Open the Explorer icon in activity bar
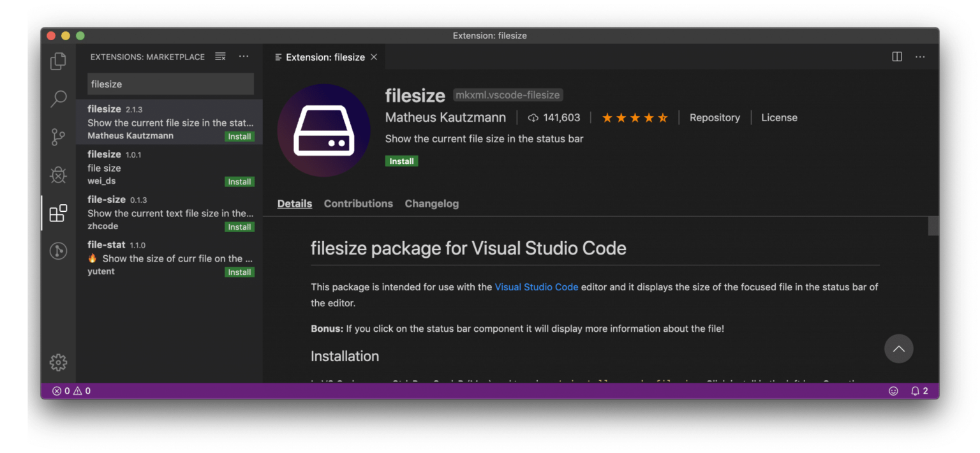This screenshot has height=453, width=980. (x=58, y=61)
